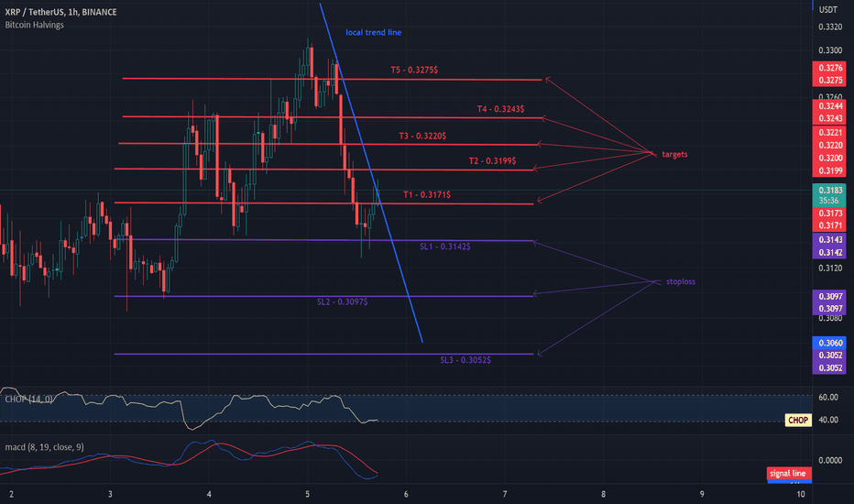The width and height of the screenshot is (854, 504).
Task: Select the 'SL3 - 0.3052$' stoploss label
Action: tap(465, 360)
